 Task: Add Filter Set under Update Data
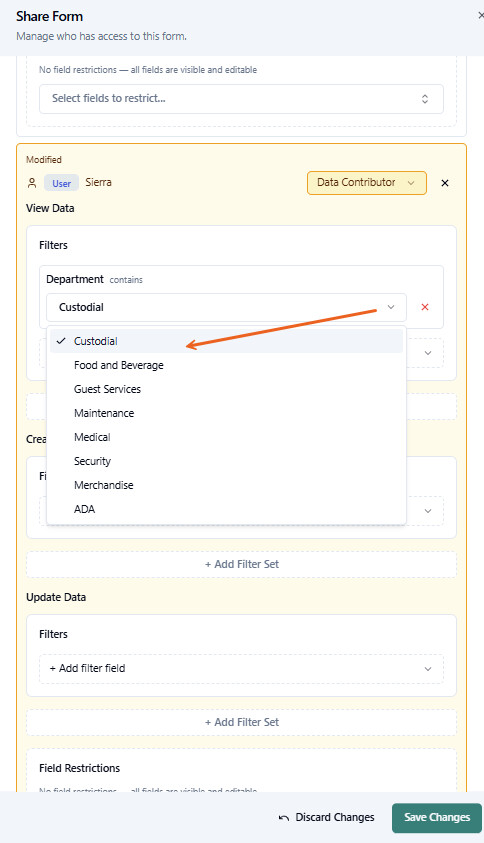pyautogui.click(x=241, y=722)
